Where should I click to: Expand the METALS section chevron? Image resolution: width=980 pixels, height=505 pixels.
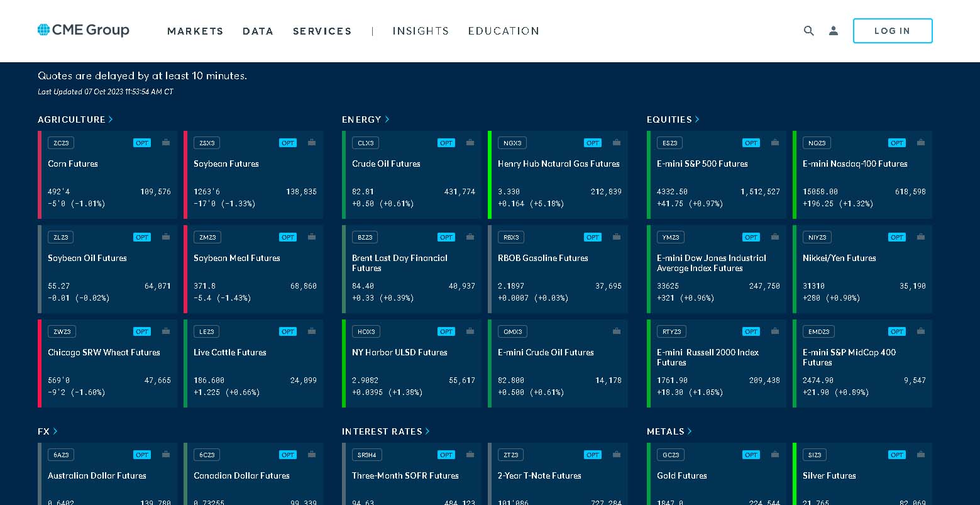click(x=690, y=431)
